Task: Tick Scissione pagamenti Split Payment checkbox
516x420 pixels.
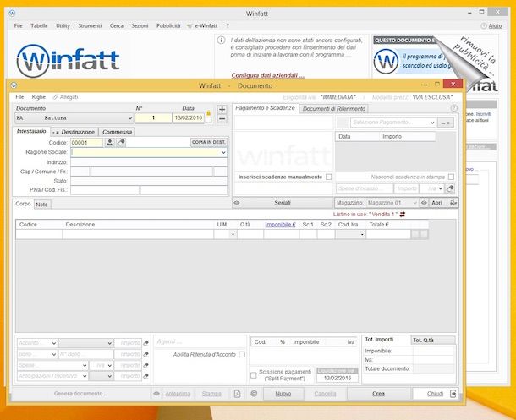Action: tap(254, 375)
